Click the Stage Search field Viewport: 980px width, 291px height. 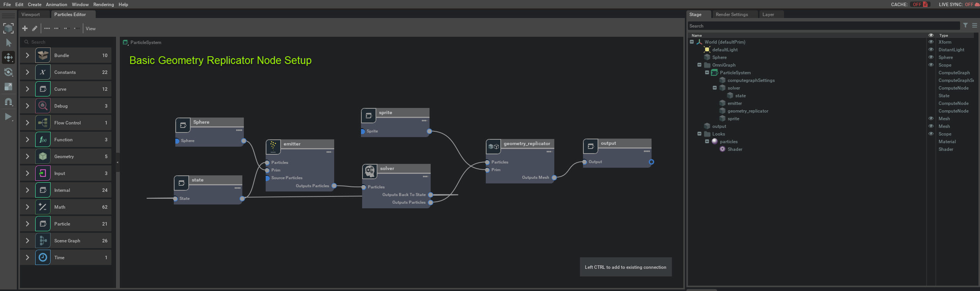pyautogui.click(x=823, y=26)
